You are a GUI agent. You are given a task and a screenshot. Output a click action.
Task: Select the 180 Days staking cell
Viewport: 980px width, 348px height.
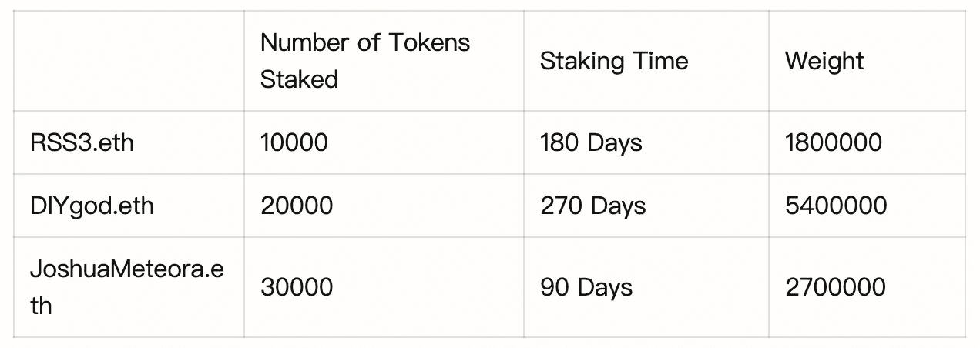591,142
